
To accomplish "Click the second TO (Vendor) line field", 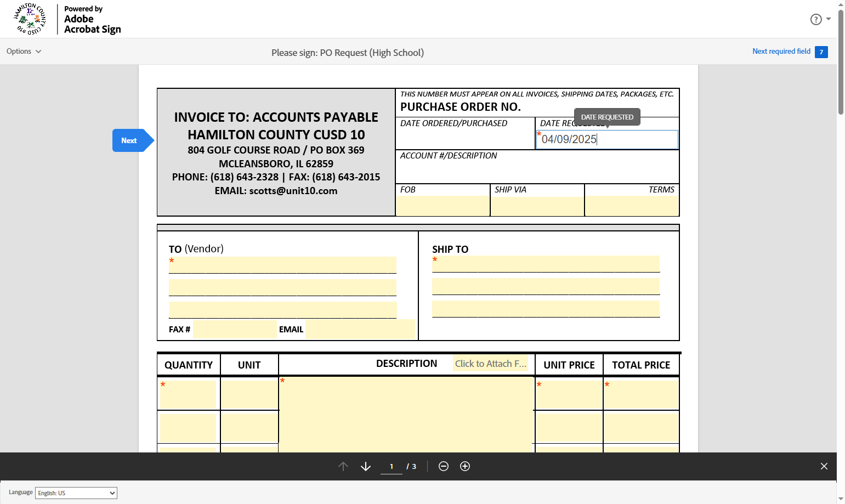I will (282, 287).
